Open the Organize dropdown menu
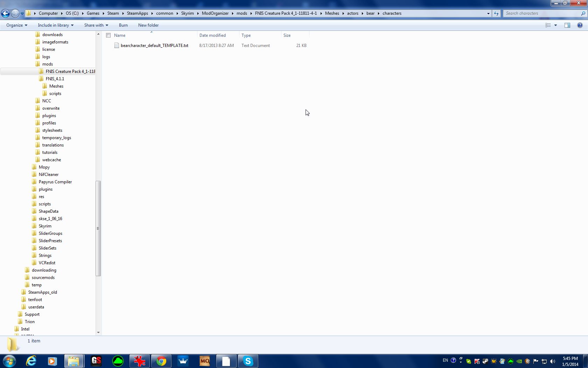The width and height of the screenshot is (588, 368). click(16, 25)
